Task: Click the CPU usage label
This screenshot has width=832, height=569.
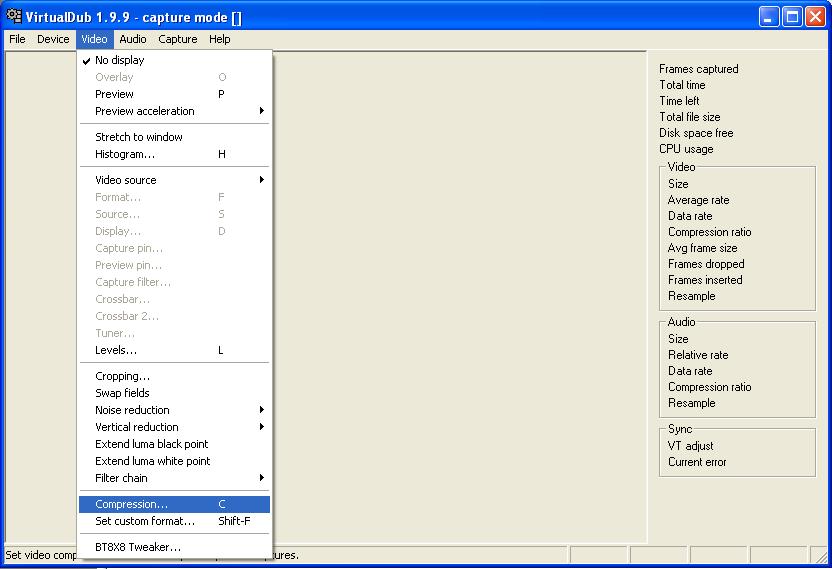Action: [x=686, y=149]
